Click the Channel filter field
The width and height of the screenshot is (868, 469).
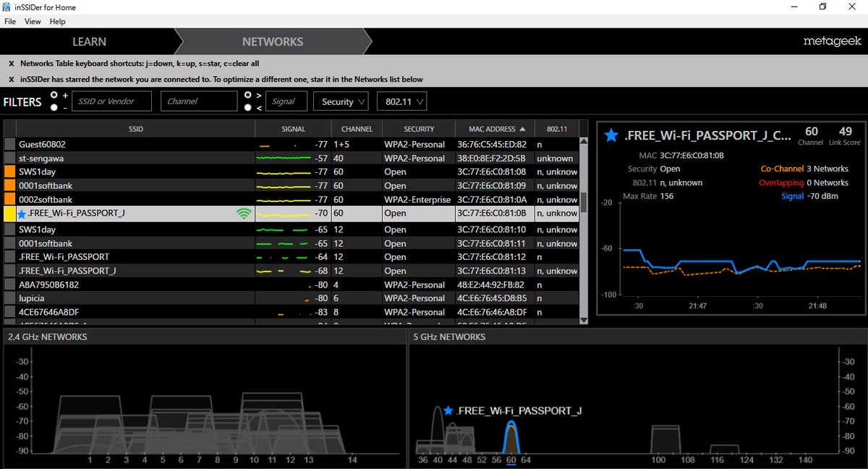click(x=199, y=101)
